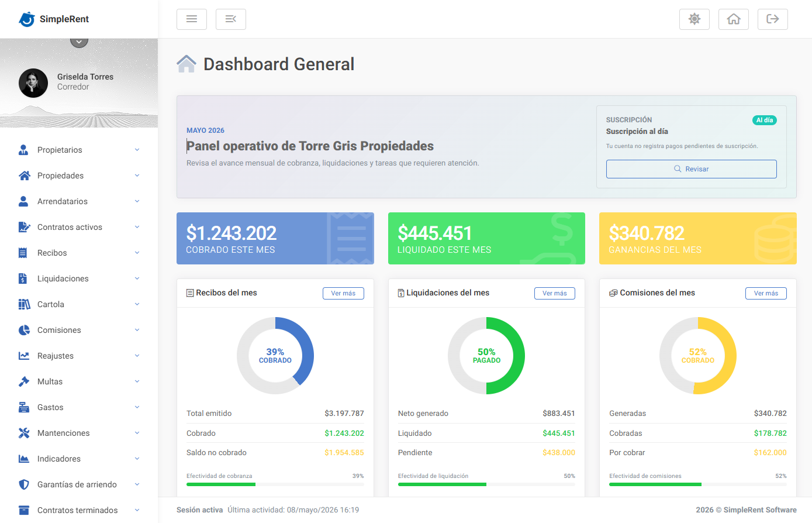This screenshot has width=812, height=523.
Task: Click the Multas gavel icon
Action: [x=24, y=381]
